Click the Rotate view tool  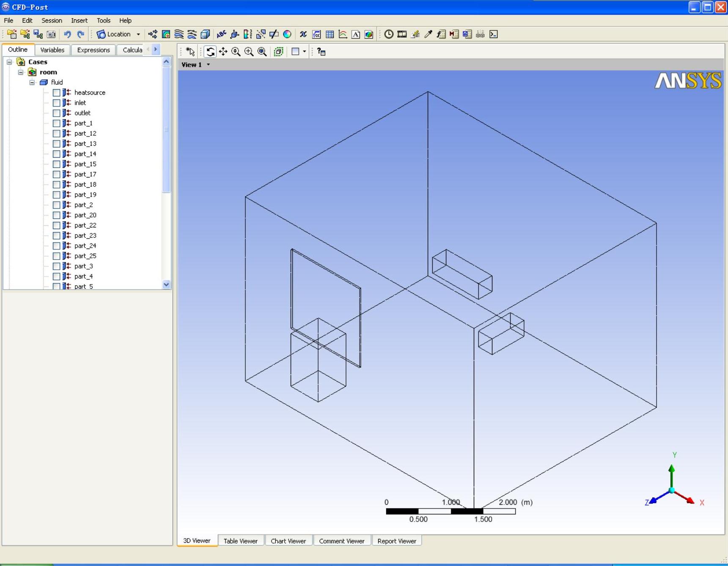tap(210, 52)
